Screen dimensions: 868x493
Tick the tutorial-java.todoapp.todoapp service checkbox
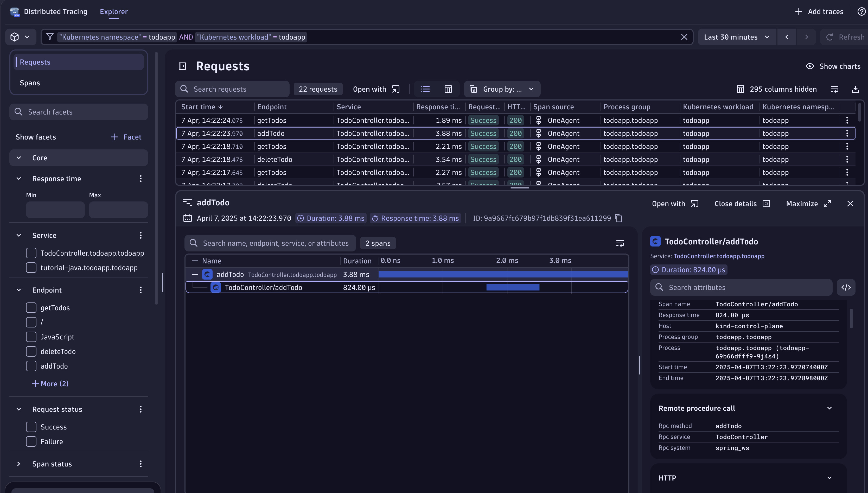point(31,268)
